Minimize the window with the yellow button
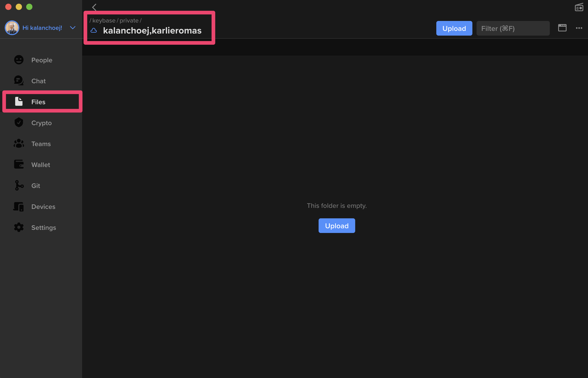Screen dimensions: 588x378 [19, 7]
